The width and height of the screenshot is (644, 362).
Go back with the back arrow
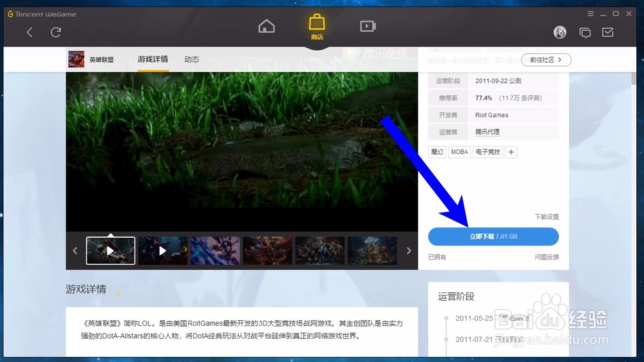[x=30, y=32]
